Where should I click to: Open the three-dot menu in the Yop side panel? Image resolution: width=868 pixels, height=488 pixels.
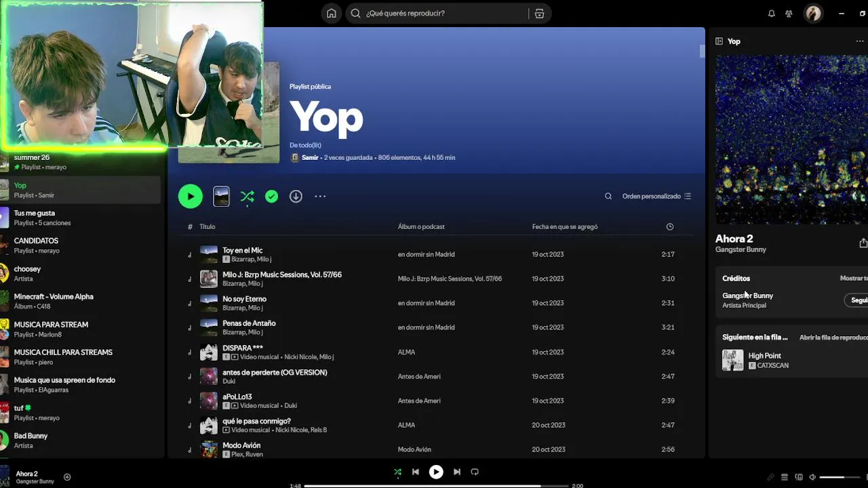click(860, 41)
